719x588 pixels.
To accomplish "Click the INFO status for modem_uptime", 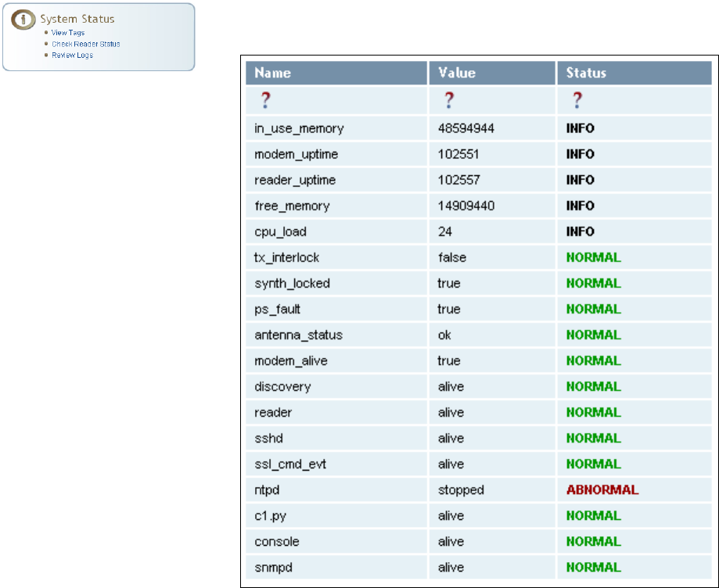I will pyautogui.click(x=580, y=154).
